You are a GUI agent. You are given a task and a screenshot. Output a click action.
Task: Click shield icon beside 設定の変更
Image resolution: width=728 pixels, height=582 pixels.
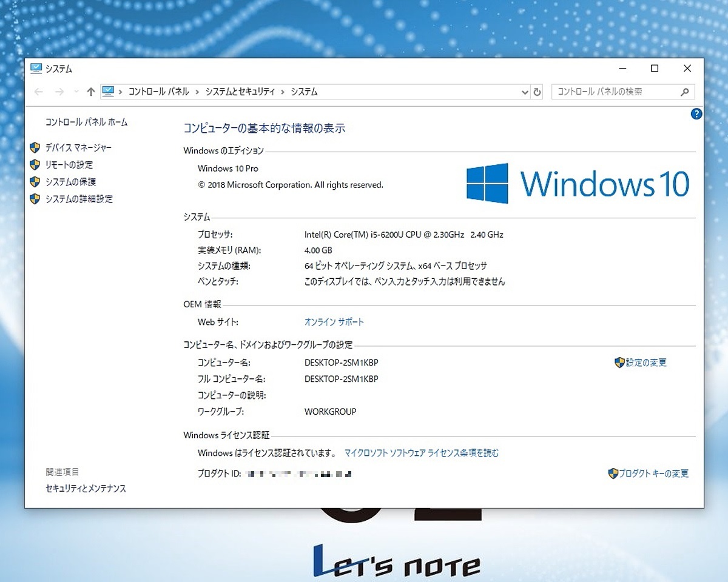click(x=619, y=363)
